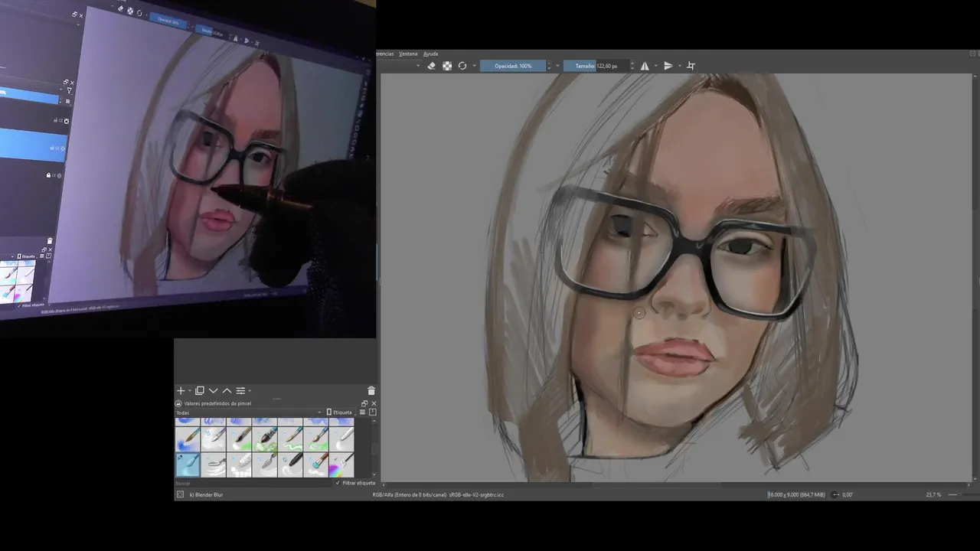This screenshot has width=980, height=551.
Task: Move layer up with chevron icon
Action: (x=227, y=390)
